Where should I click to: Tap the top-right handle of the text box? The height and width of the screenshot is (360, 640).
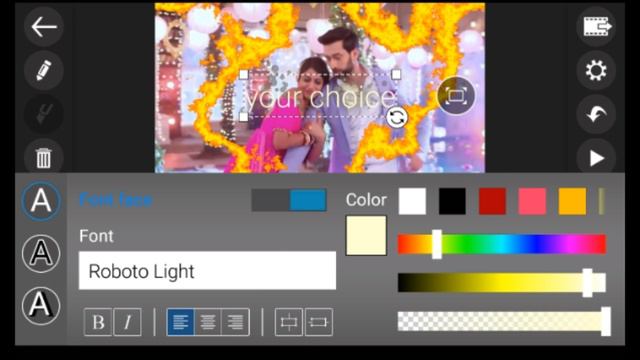[x=396, y=74]
